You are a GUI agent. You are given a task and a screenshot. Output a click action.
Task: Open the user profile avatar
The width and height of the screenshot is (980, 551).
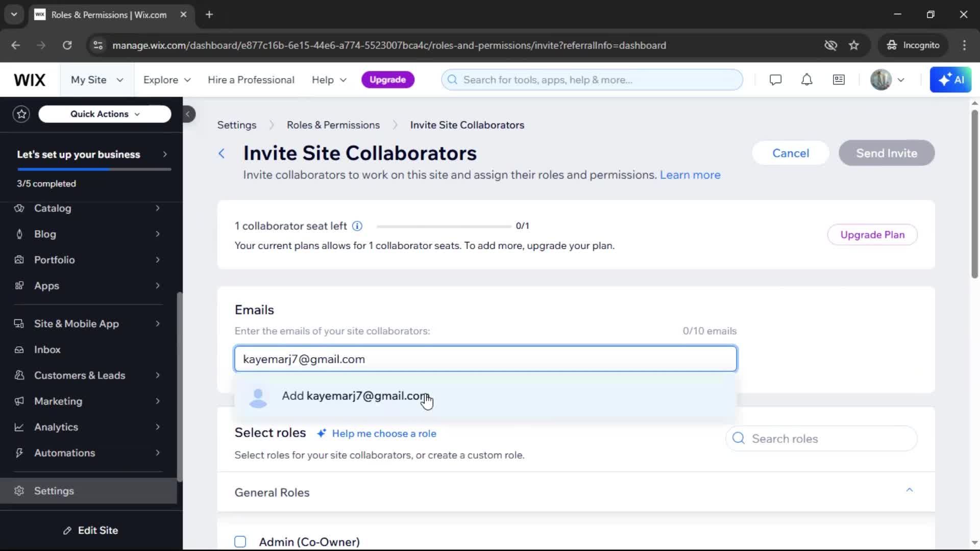pos(880,80)
